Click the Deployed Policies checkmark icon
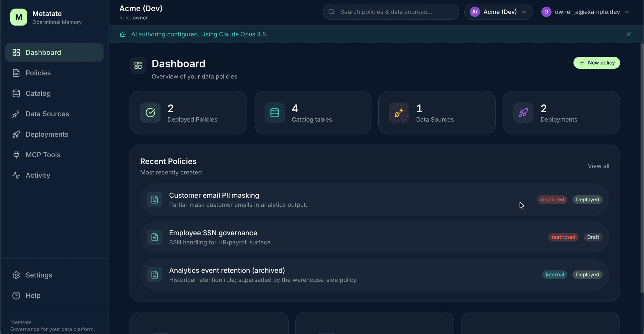Image resolution: width=644 pixels, height=334 pixels. point(150,113)
